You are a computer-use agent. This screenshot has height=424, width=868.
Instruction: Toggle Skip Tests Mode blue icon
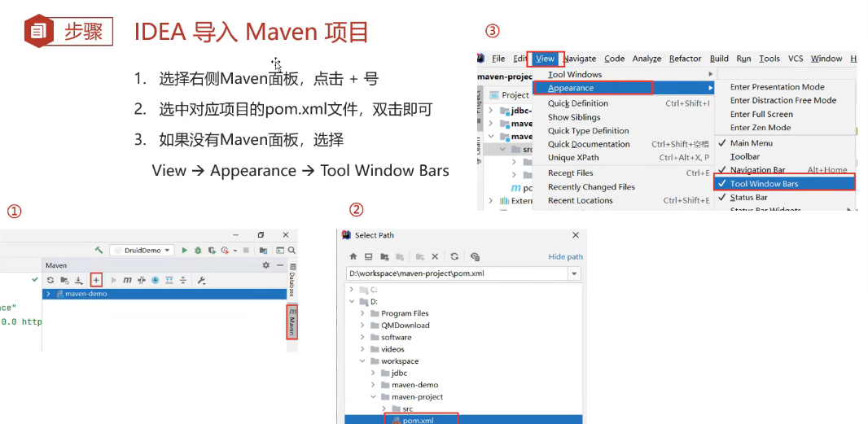155,280
